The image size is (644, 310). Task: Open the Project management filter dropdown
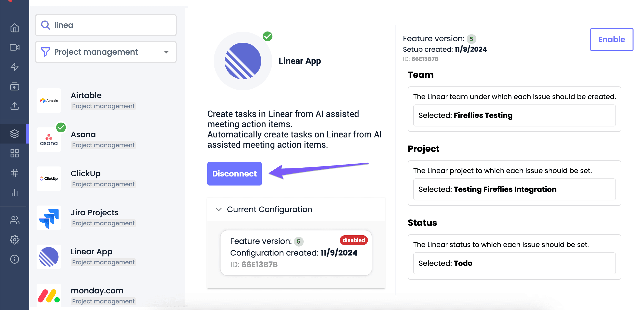(x=106, y=52)
